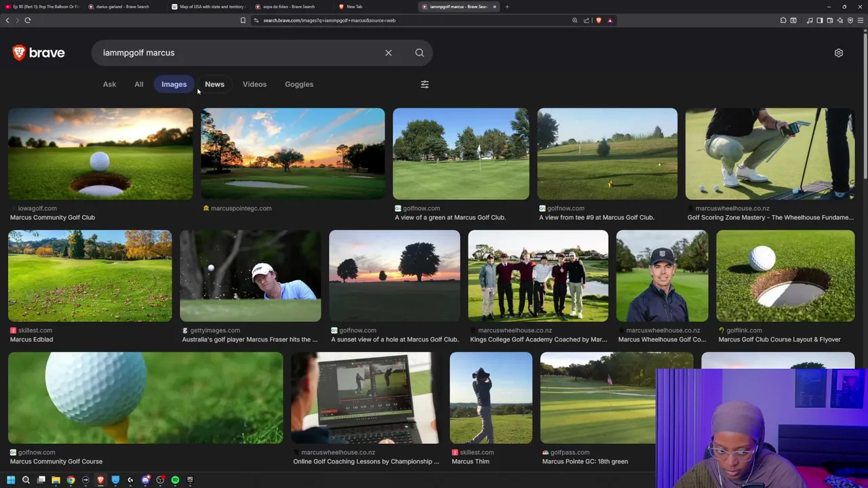
Task: Open the Course Layout & Flyover golf ball image
Action: [786, 276]
